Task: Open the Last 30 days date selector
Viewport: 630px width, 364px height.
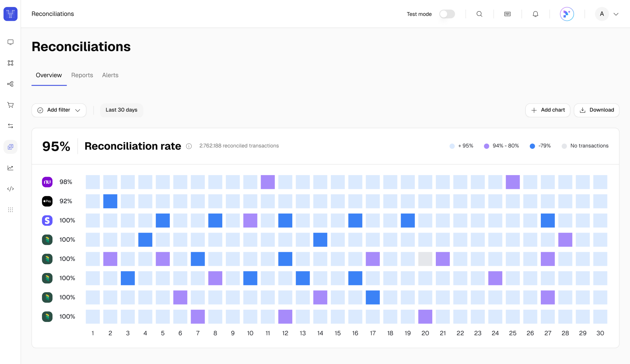Action: 121,110
